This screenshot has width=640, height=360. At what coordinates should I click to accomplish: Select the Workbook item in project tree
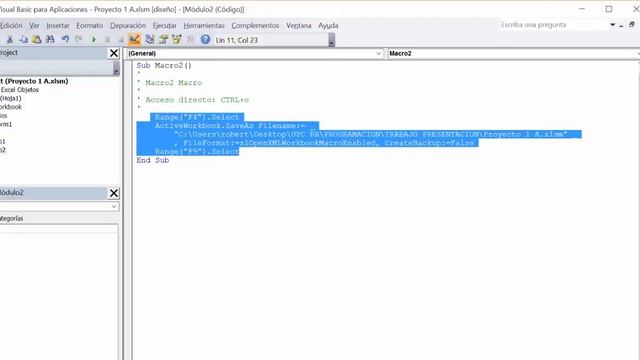tap(11, 107)
